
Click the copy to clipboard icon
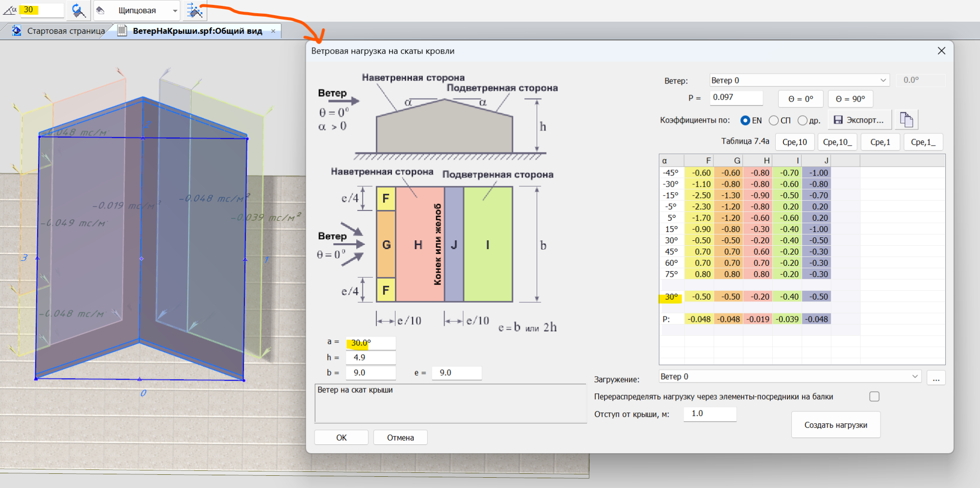click(x=906, y=120)
